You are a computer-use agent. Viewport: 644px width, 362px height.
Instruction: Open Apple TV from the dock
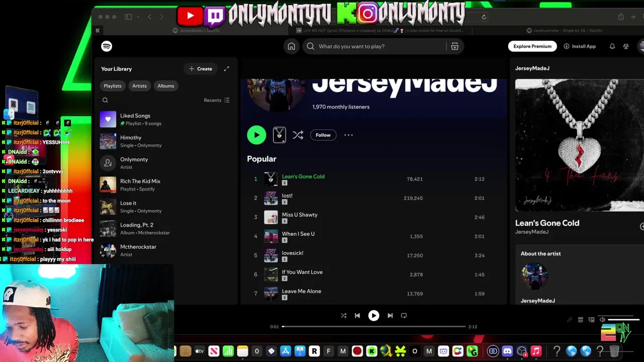click(x=199, y=351)
